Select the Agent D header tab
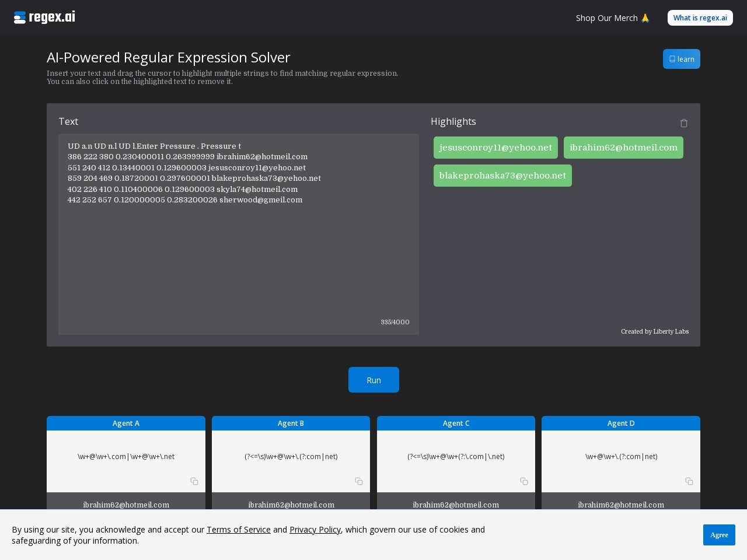Screen dimensions: 747x560 (x=620, y=423)
